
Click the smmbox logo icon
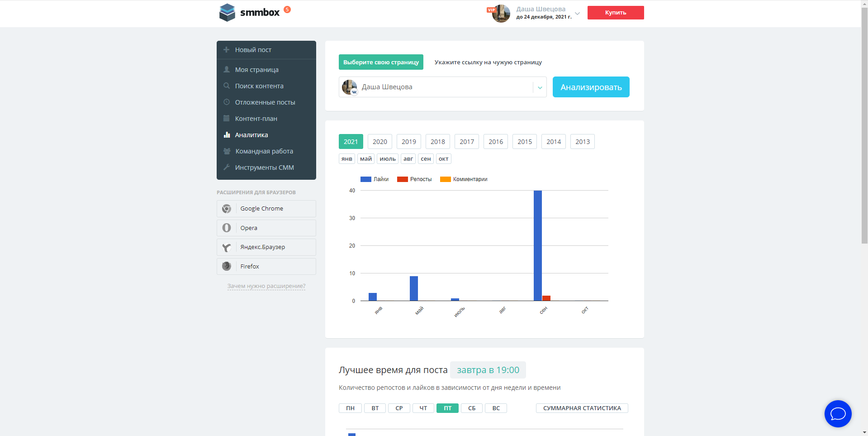click(227, 13)
